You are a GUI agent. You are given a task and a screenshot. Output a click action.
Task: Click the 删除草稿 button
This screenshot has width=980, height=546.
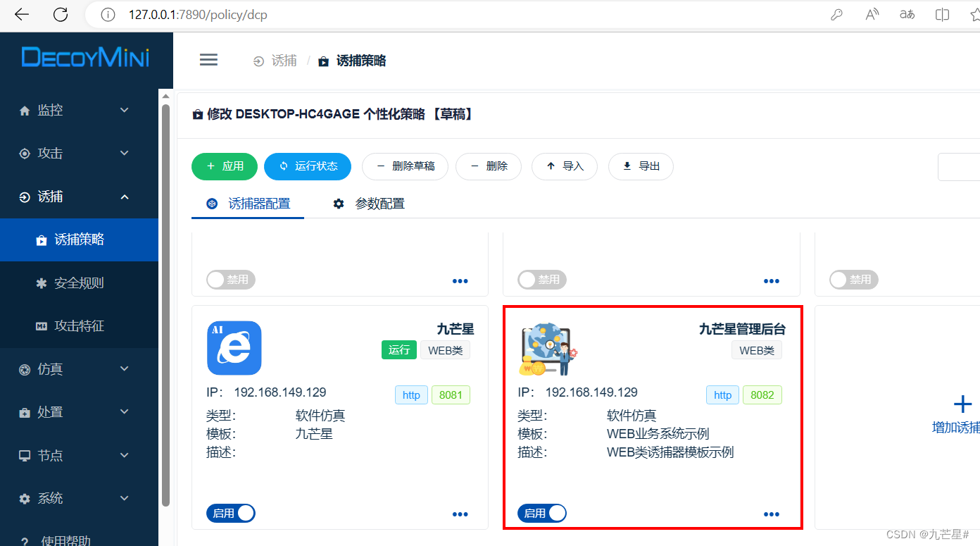[x=405, y=166]
